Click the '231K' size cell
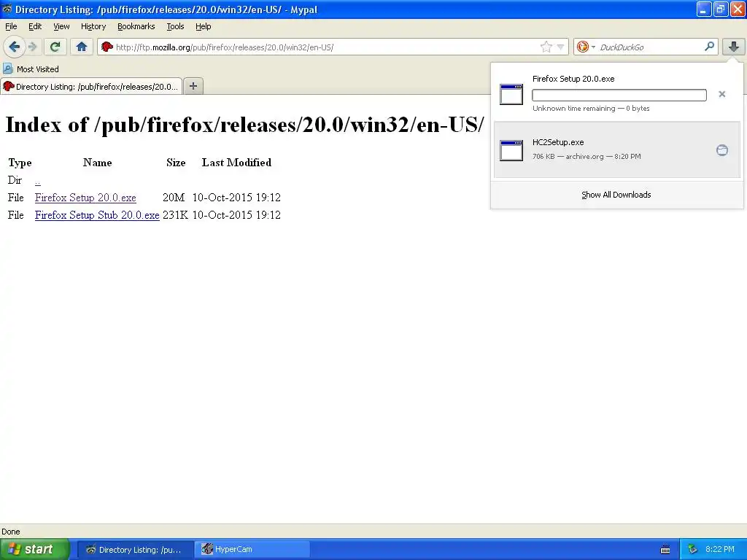 click(175, 215)
